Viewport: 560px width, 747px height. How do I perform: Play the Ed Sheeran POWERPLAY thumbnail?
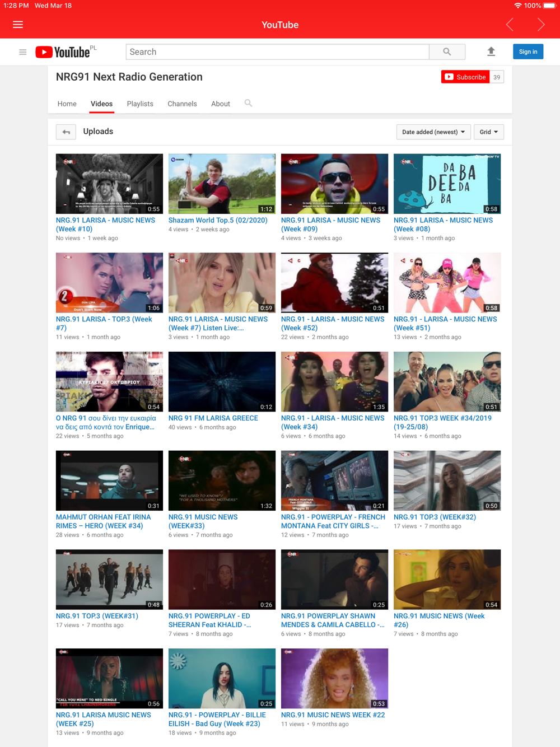pos(222,580)
